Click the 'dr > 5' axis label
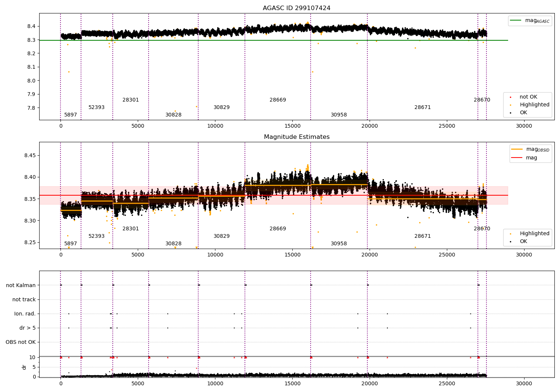560x392 pixels. pos(28,328)
